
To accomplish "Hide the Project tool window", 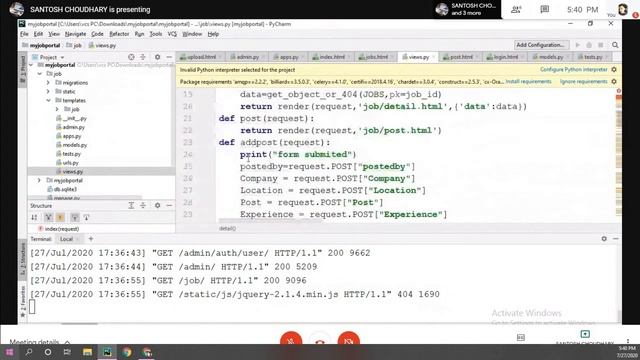I will click(169, 57).
